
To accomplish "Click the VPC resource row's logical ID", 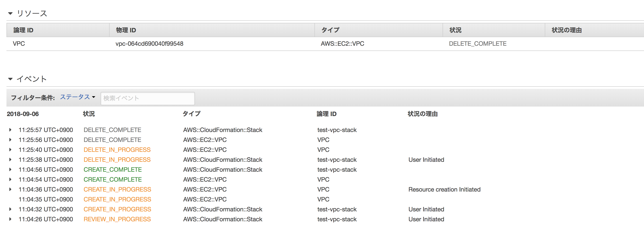I will (x=19, y=44).
